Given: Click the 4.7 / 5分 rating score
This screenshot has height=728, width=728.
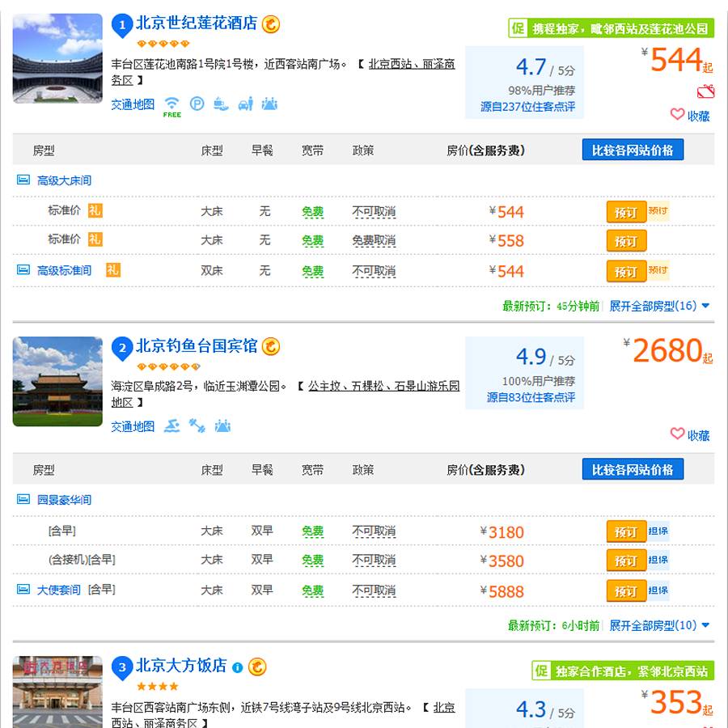Looking at the screenshot, I should coord(545,67).
